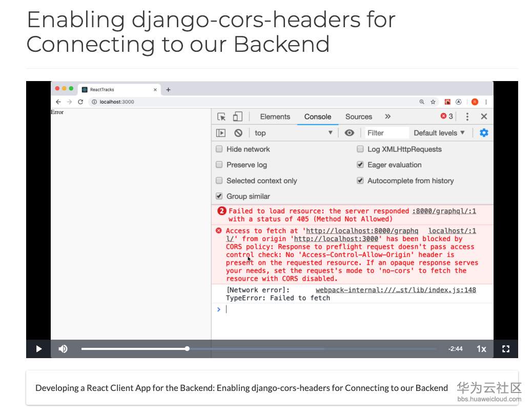Mute the video volume speaker icon
Screen dimensions: 532x412
point(63,349)
